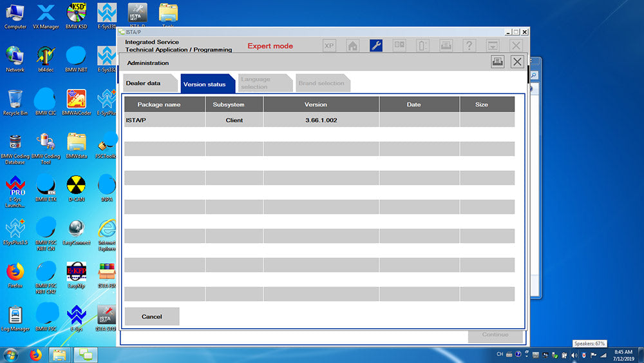Click the Continue button
Viewport: 644px width, 363px height.
pyautogui.click(x=495, y=335)
